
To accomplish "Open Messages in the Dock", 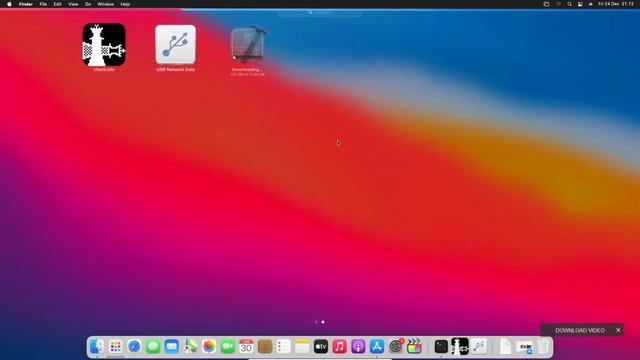I will pos(153,347).
